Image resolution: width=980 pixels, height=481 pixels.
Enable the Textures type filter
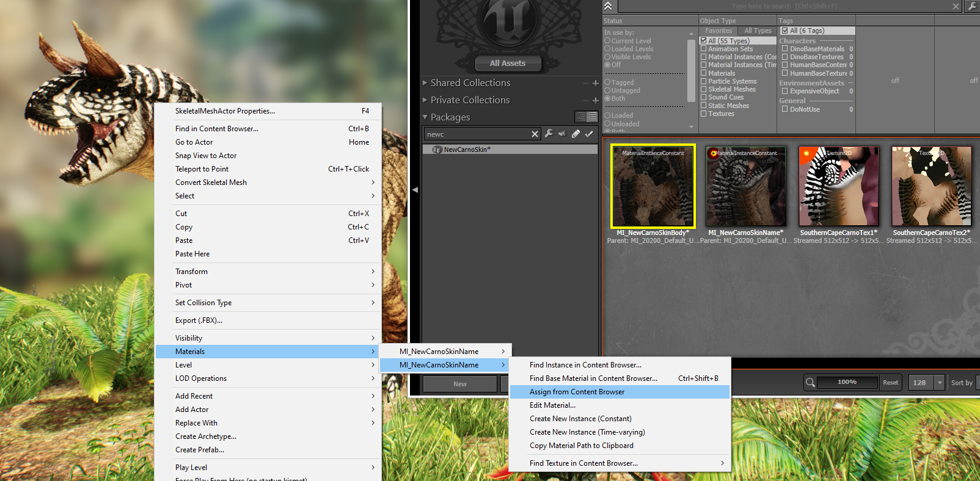coord(704,114)
